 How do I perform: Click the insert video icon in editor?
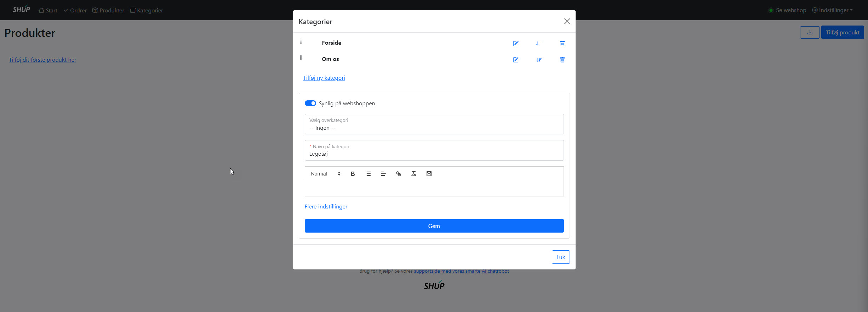(x=429, y=174)
